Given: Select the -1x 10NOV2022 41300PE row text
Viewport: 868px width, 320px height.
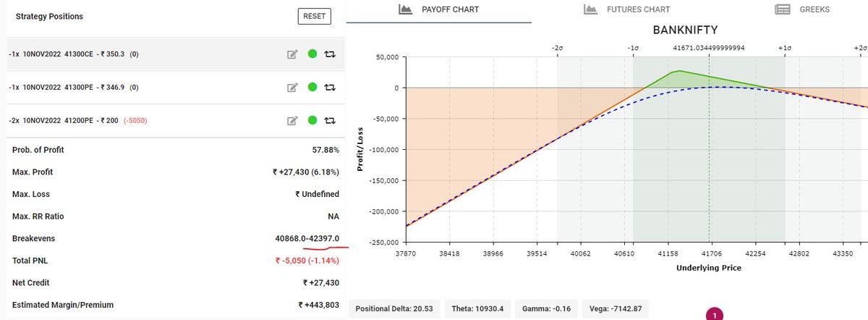Looking at the screenshot, I should pos(73,87).
